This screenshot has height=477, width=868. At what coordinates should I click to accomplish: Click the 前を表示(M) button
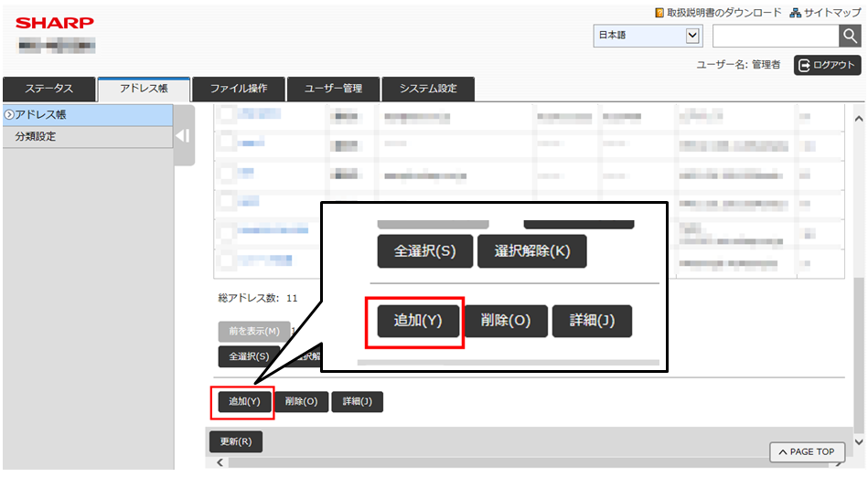(x=254, y=331)
